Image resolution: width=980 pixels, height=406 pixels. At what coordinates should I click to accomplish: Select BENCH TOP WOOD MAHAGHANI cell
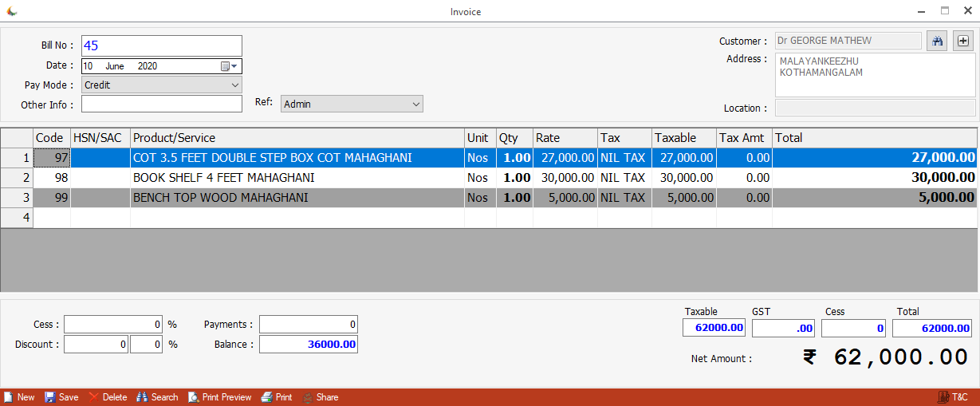point(297,198)
